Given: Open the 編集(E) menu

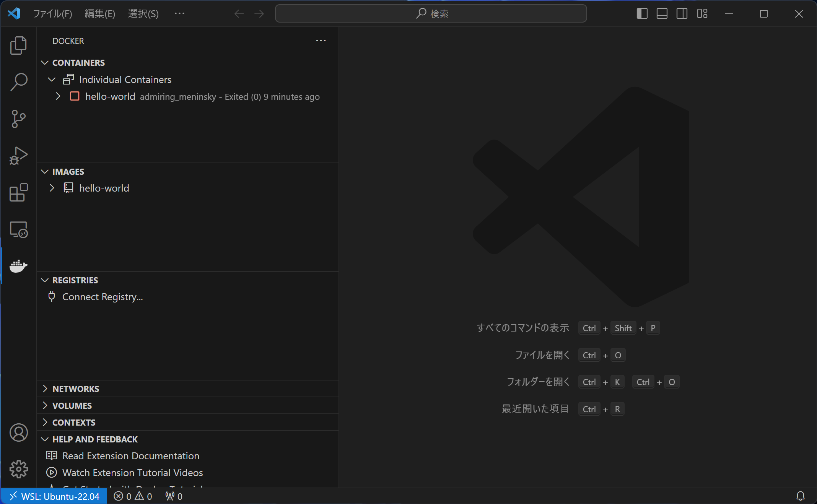Looking at the screenshot, I should click(x=99, y=13).
